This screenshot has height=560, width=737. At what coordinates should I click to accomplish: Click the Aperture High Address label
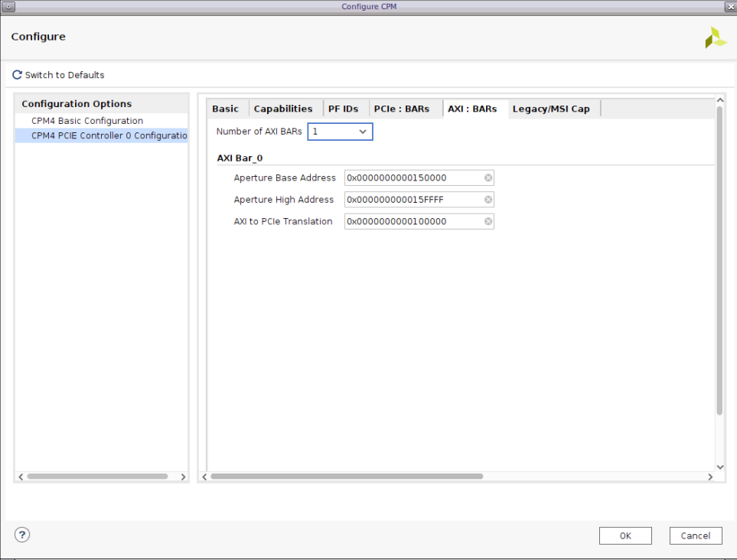click(284, 200)
